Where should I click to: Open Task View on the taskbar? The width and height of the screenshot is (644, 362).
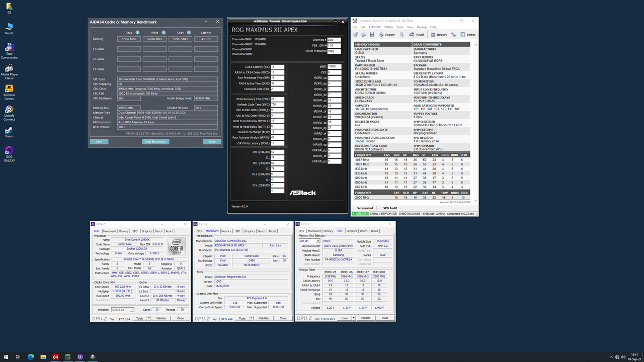18,357
